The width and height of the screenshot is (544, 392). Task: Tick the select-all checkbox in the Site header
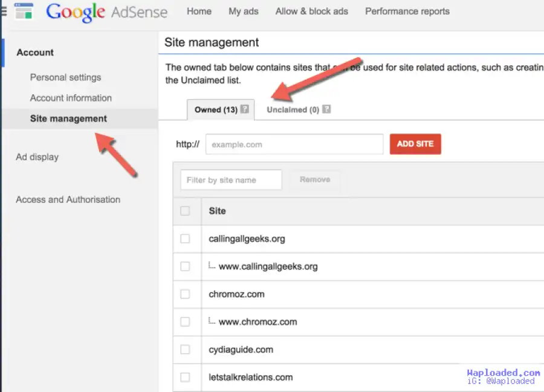point(186,211)
